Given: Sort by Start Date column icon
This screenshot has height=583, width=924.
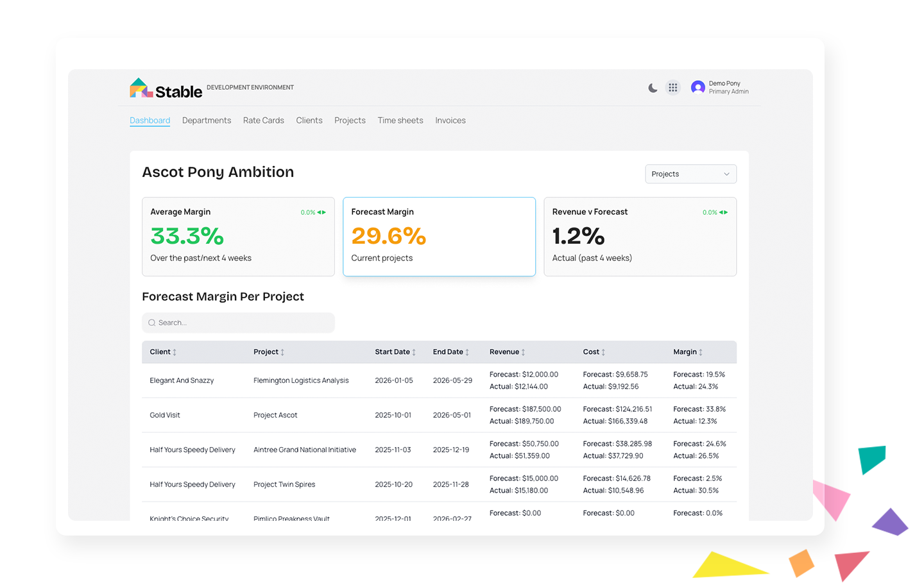Looking at the screenshot, I should (414, 352).
